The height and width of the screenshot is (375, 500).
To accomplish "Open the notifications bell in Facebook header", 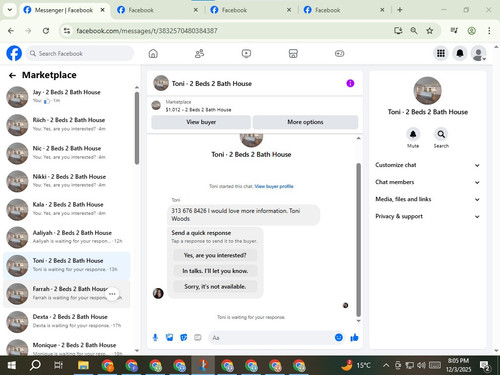I will (460, 53).
